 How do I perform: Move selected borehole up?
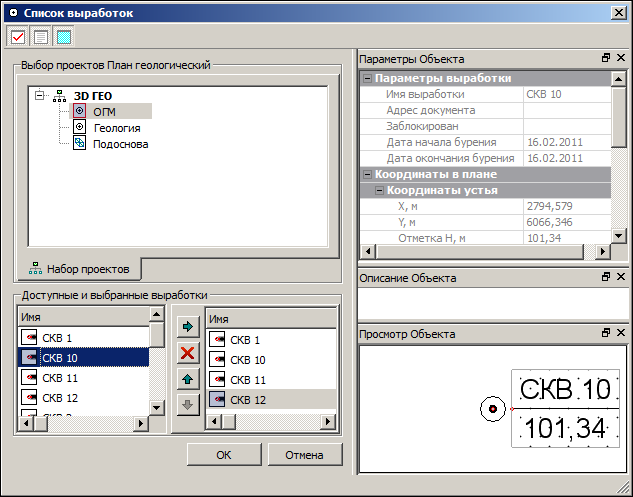[188, 379]
